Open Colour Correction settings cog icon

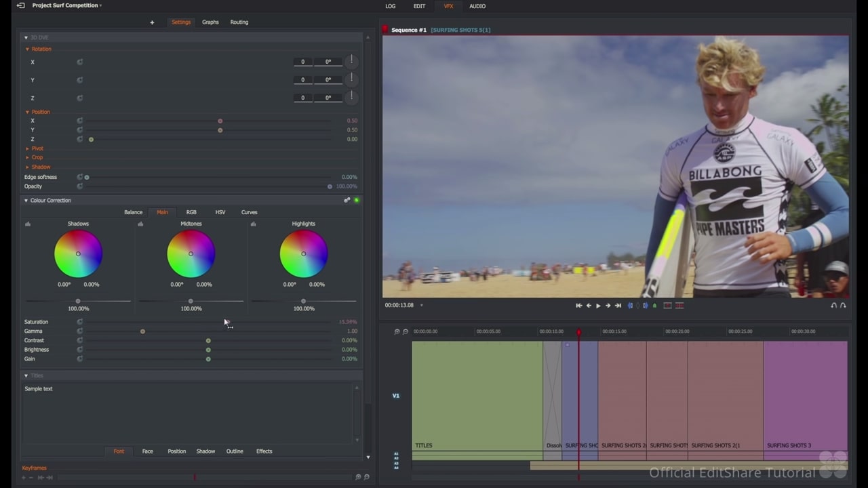point(347,201)
